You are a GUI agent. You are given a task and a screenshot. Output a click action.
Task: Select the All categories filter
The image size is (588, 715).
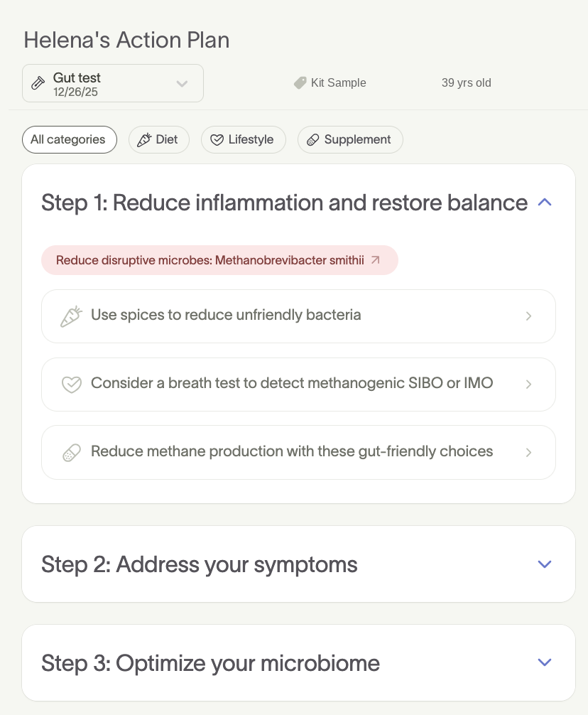pyautogui.click(x=69, y=139)
